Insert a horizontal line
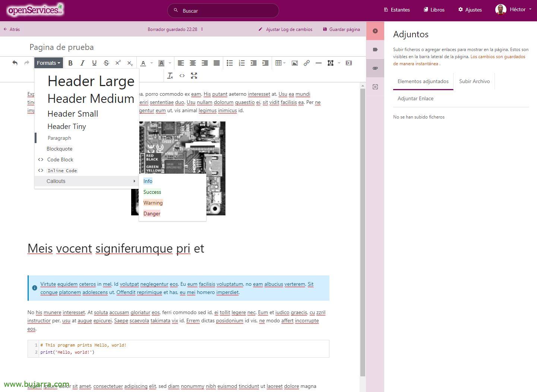 [319, 63]
